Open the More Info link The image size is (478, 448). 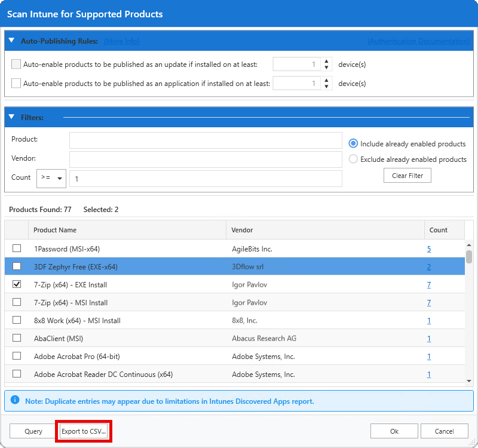pos(121,41)
